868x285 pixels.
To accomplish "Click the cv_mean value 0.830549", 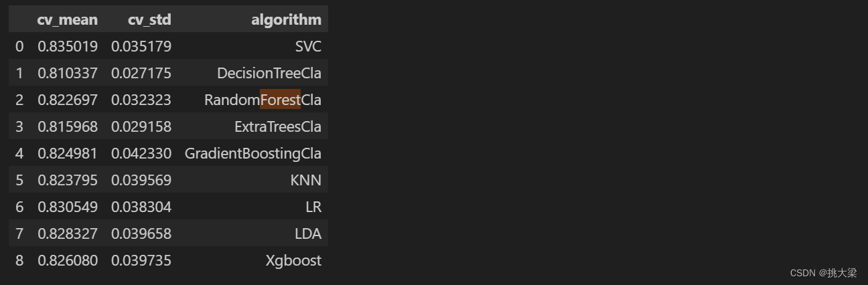I will tap(68, 207).
